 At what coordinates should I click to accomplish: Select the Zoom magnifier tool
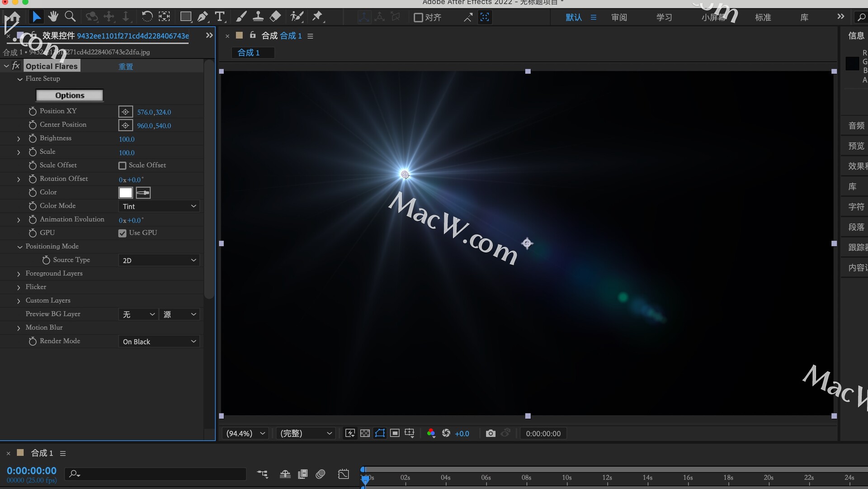tap(70, 17)
